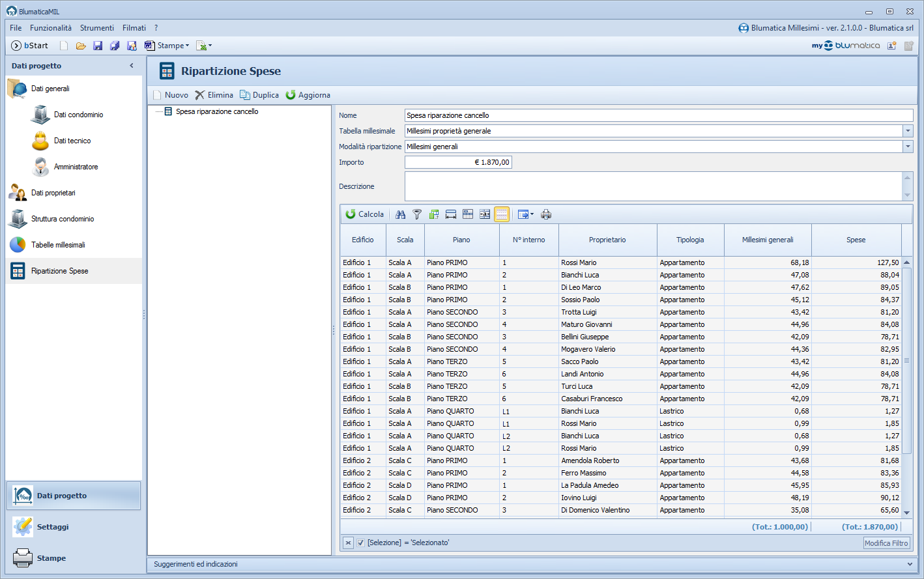
Task: Uncheck the Selezione filter checkbox
Action: tap(360, 543)
